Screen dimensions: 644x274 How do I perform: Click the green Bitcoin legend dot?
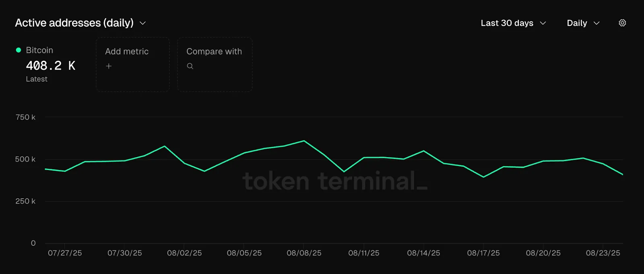[18, 50]
